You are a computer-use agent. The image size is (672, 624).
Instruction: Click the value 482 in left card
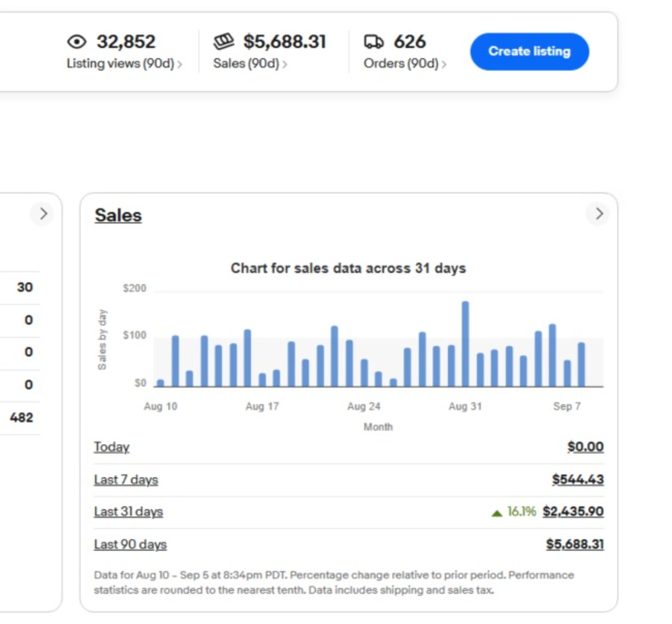[22, 417]
